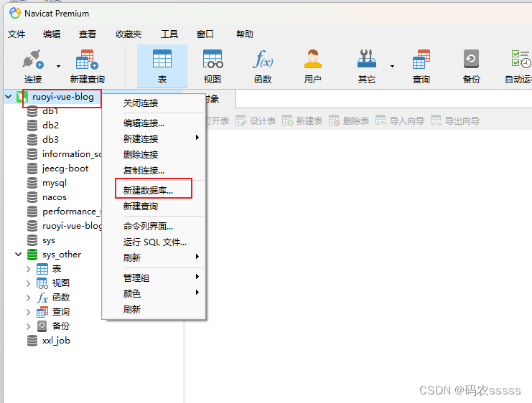Open the Backup (备份) toolbar icon
Viewport: 532px width, 403px height.
tap(471, 59)
